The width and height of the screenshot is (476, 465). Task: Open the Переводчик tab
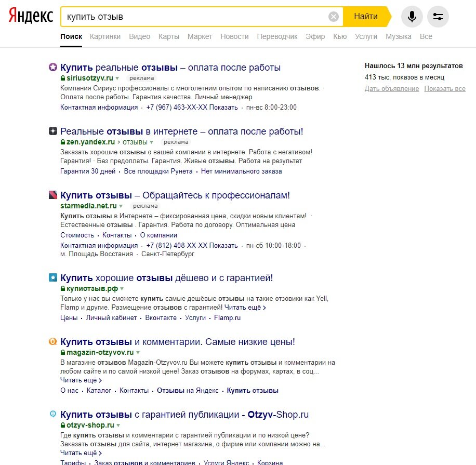[277, 36]
